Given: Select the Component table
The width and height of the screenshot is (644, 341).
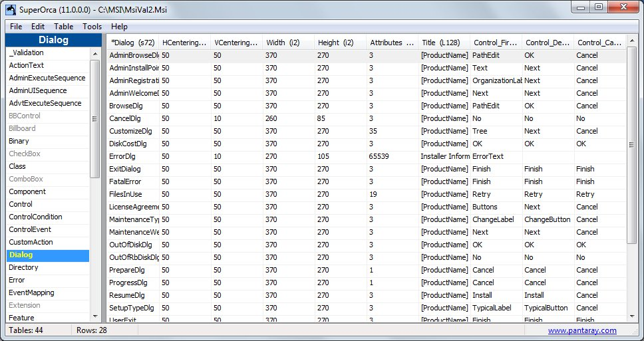Looking at the screenshot, I should [48, 191].
